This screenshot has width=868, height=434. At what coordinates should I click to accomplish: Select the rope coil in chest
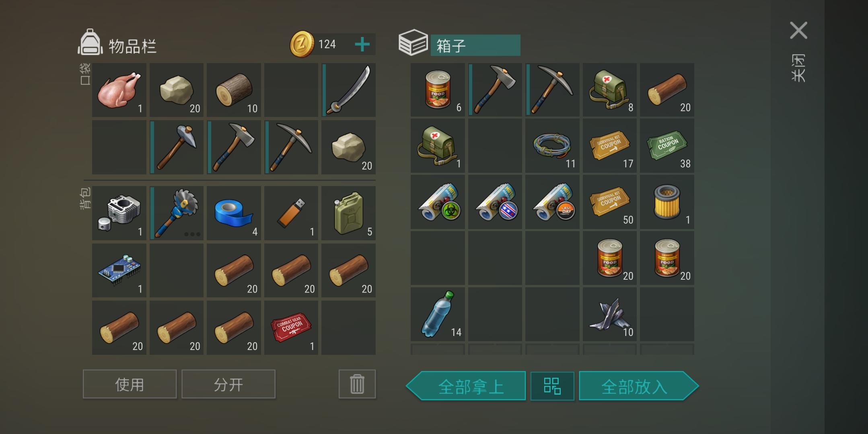[x=552, y=145]
